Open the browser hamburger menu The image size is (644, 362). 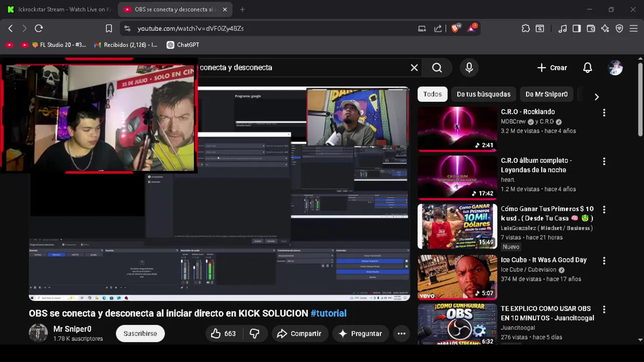pyautogui.click(x=633, y=29)
